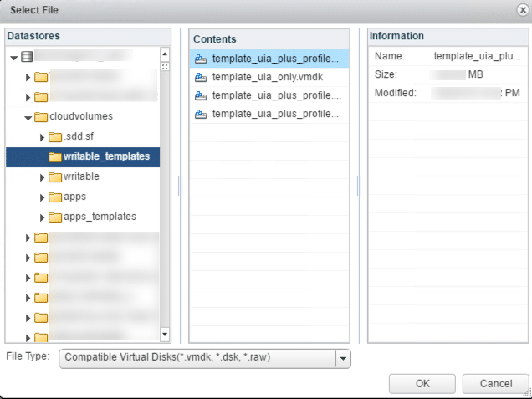Open the File Type dropdown
This screenshot has height=399, width=532.
tap(342, 359)
